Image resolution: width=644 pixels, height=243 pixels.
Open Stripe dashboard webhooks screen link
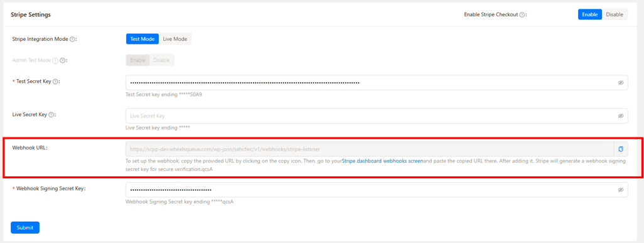coord(382,161)
